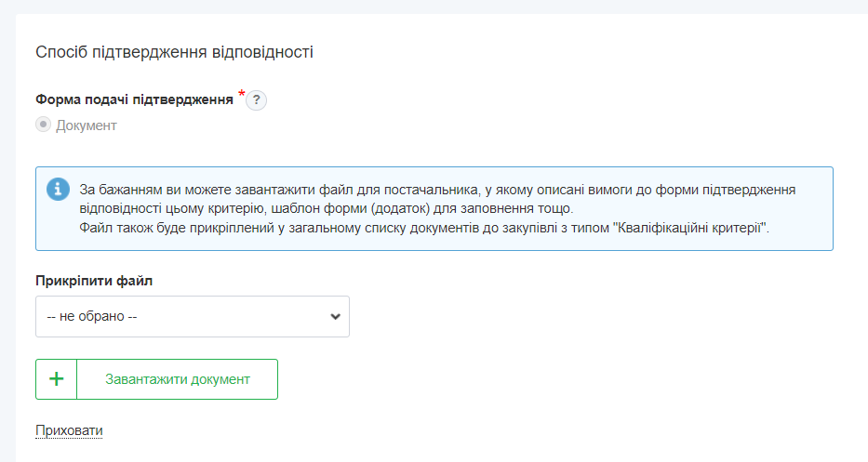Click the "Форма подачі підтвердження" field label
This screenshot has height=462, width=868.
[x=134, y=99]
